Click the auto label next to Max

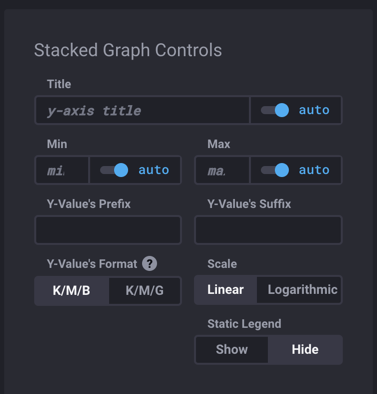tap(314, 170)
